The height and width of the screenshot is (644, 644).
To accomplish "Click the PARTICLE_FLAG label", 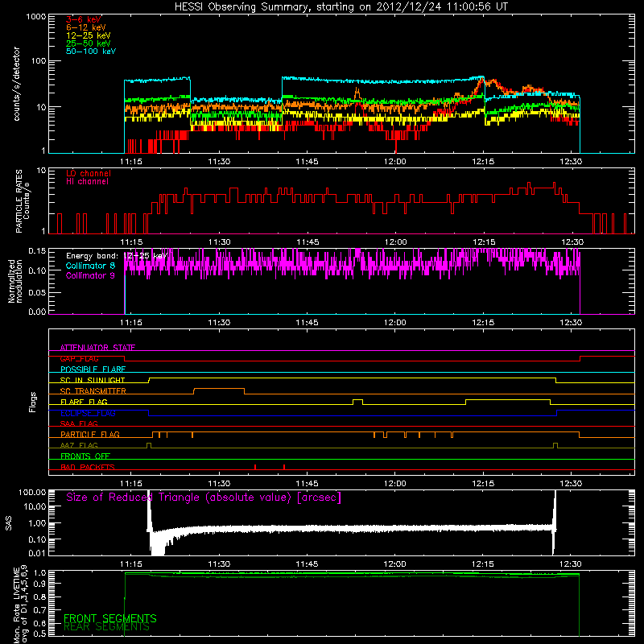I will pyautogui.click(x=90, y=434).
